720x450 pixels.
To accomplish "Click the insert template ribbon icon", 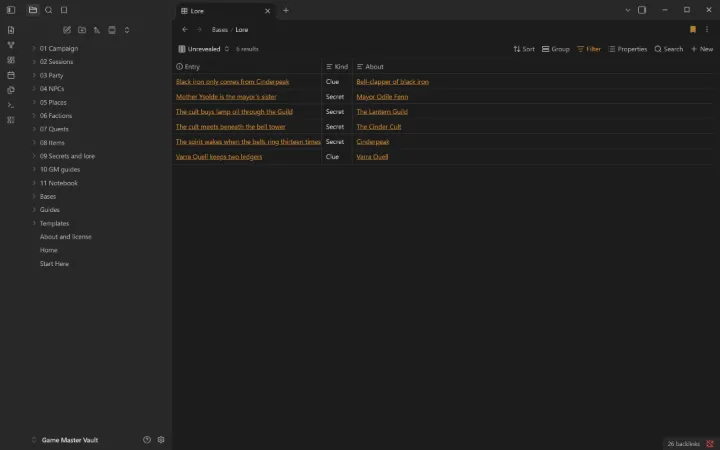I will [11, 90].
